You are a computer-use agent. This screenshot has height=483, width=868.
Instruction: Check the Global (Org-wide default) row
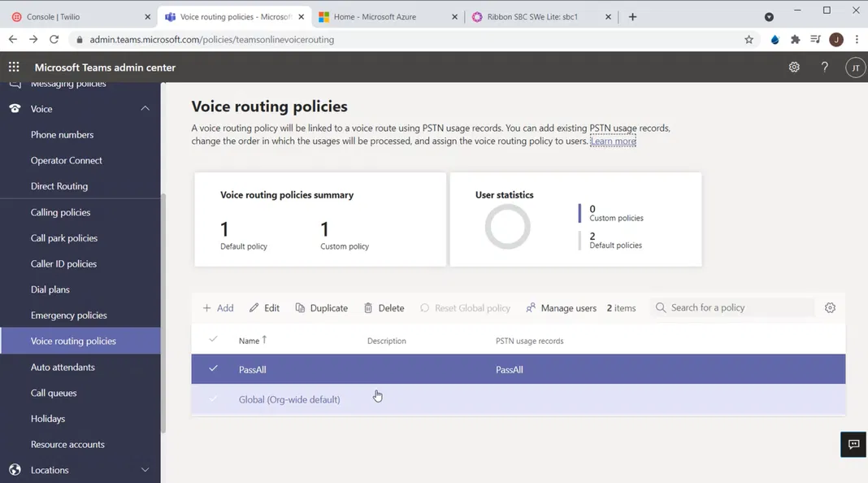(213, 399)
